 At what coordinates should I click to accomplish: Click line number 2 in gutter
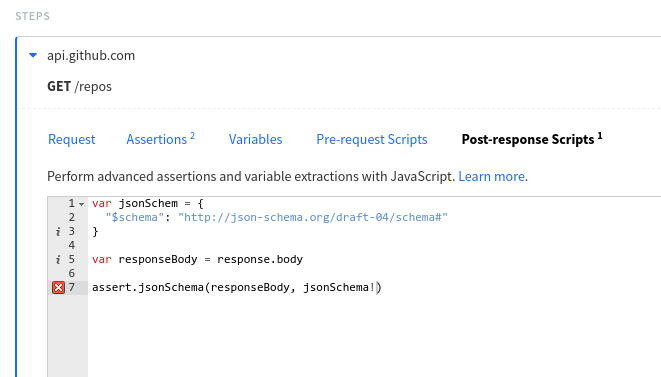tap(72, 217)
